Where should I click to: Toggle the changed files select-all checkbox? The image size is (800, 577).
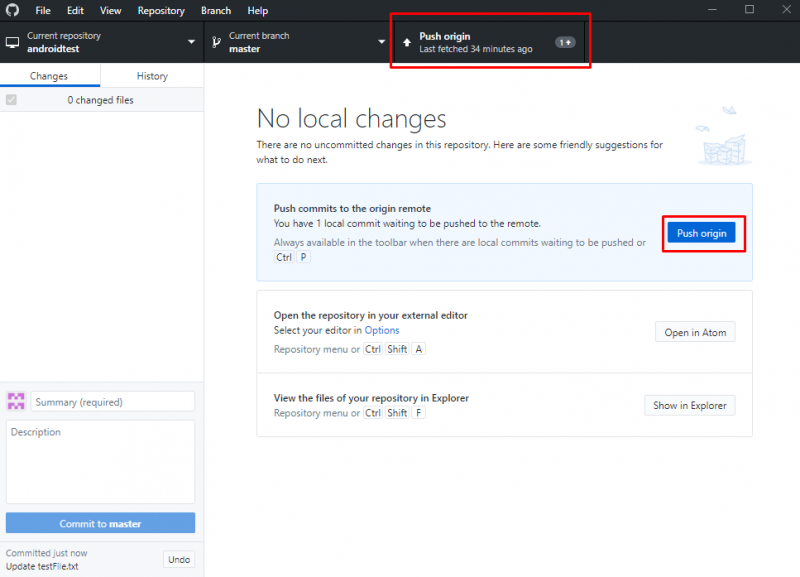11,99
